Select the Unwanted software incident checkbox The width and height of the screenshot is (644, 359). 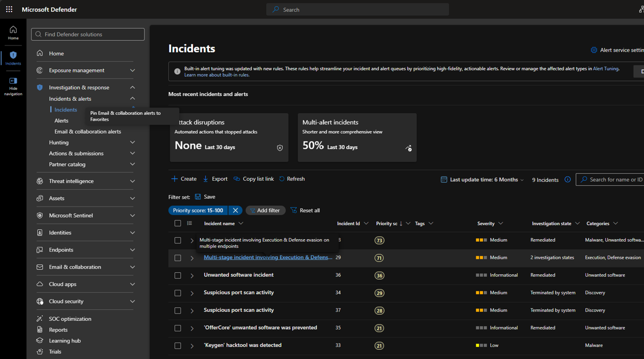(x=178, y=275)
